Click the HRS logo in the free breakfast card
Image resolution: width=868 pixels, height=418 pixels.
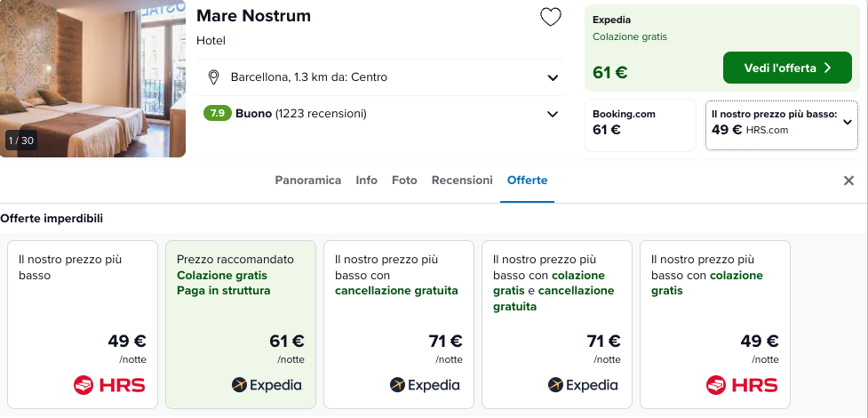[x=742, y=385]
